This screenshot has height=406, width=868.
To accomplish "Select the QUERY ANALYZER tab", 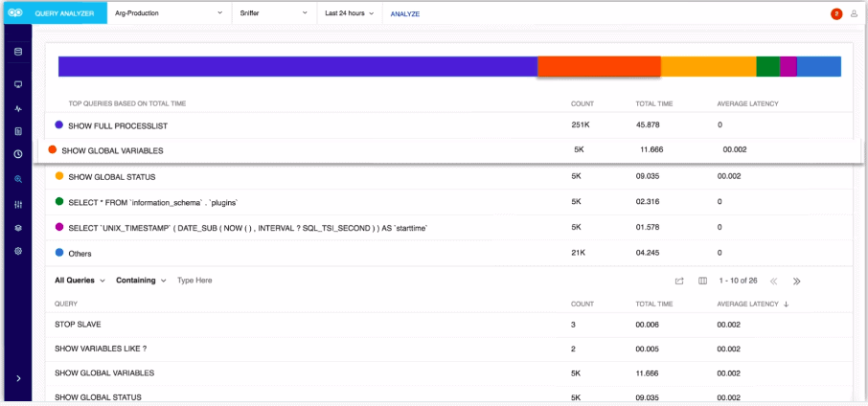I will click(63, 13).
